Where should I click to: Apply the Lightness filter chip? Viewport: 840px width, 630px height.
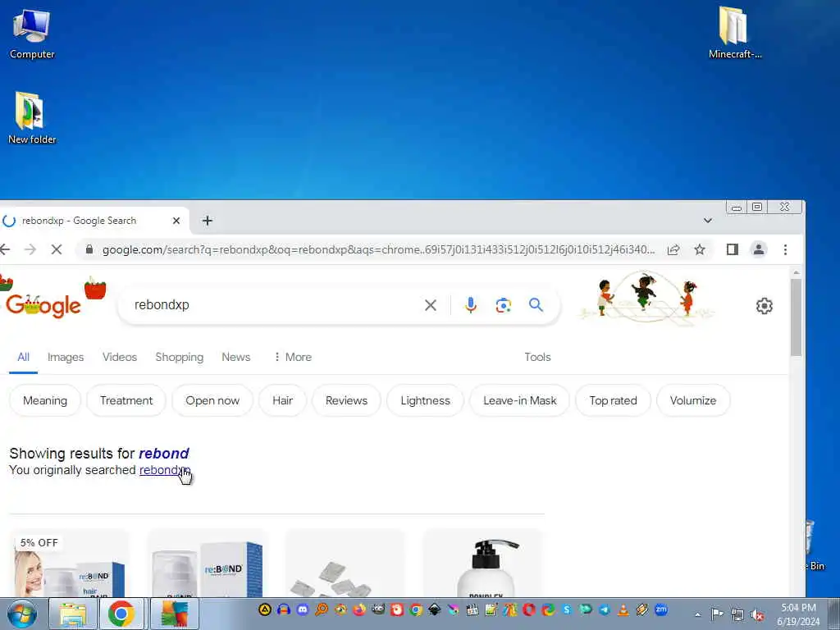pyautogui.click(x=425, y=400)
